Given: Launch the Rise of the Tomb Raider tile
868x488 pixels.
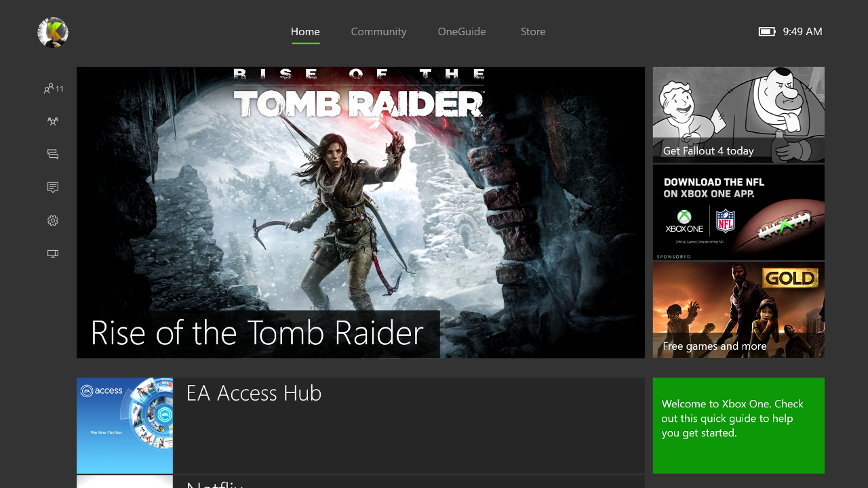Looking at the screenshot, I should click(x=361, y=212).
